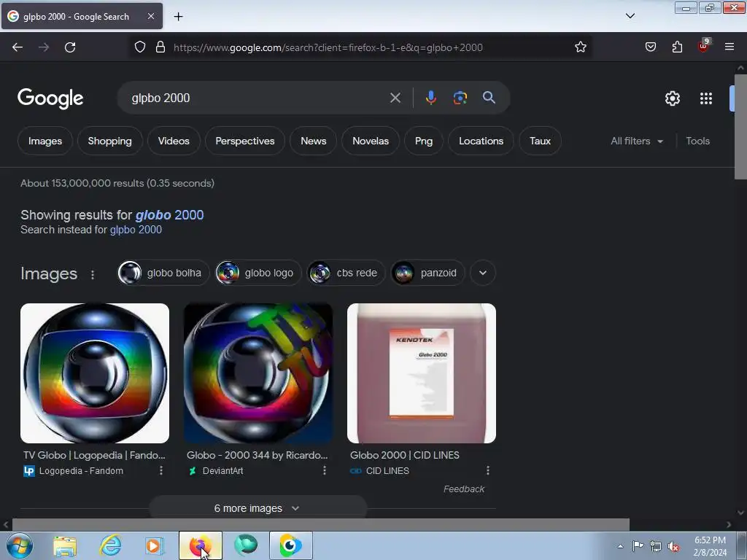Screen dimensions: 747x560
Task: List all tabs with the chevron button
Action: coord(630,16)
